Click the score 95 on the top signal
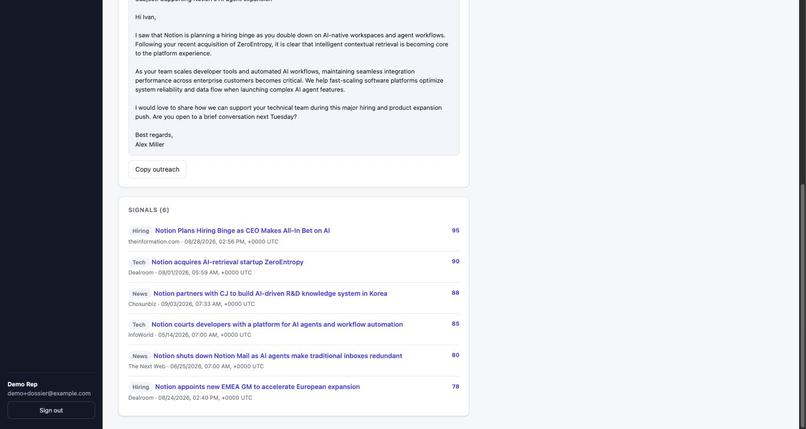Screen dimensions: 806x429 coord(455,231)
